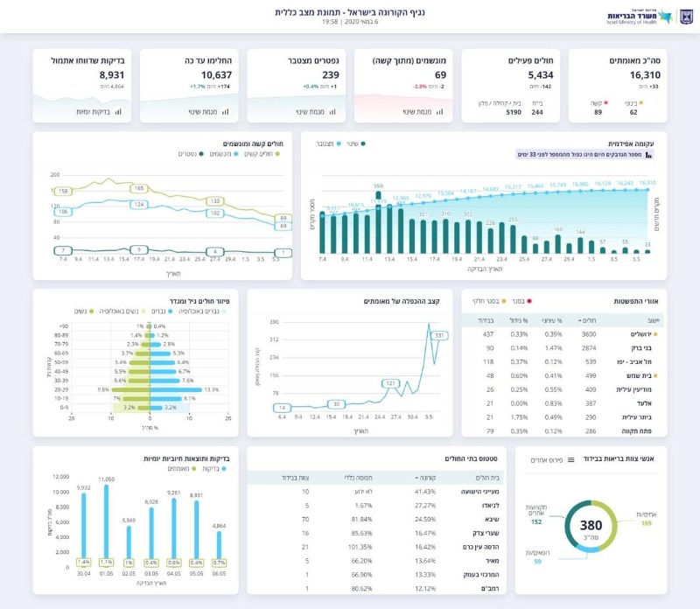The height and width of the screenshot is (609, 700).
Task: Toggle the cumulative series legend in epidemic curve
Action: [329, 143]
